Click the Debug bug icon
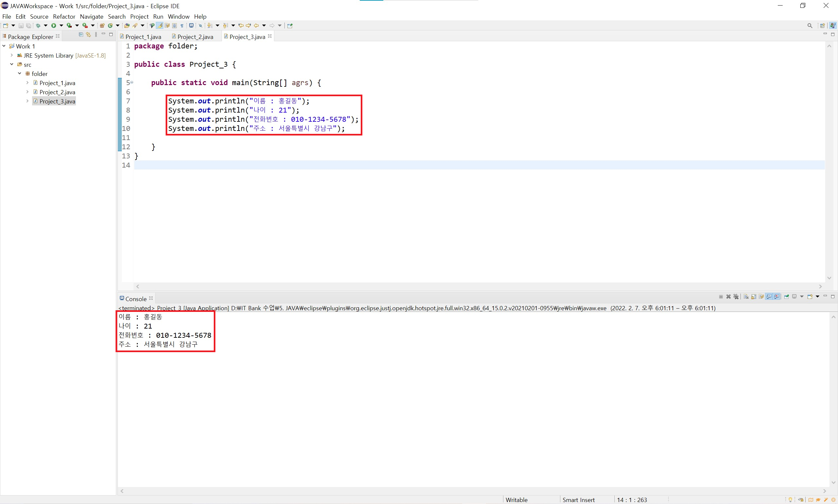The width and height of the screenshot is (838, 504). point(38,26)
